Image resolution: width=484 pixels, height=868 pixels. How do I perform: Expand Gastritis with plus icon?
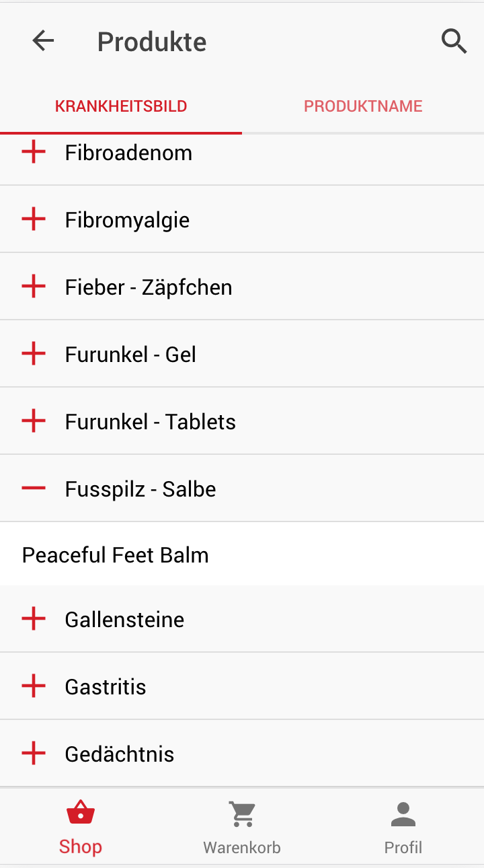tap(34, 686)
